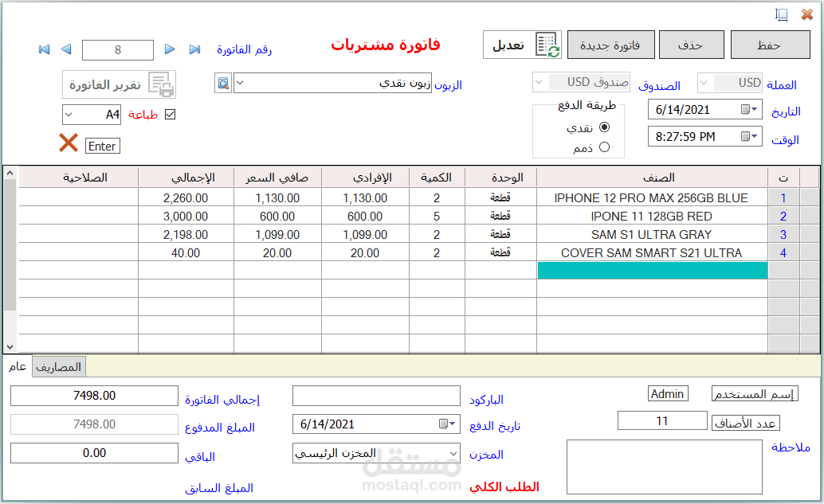Image resolution: width=824 pixels, height=504 pixels.
Task: Click the الصلاحية column header
Action: pos(79,178)
